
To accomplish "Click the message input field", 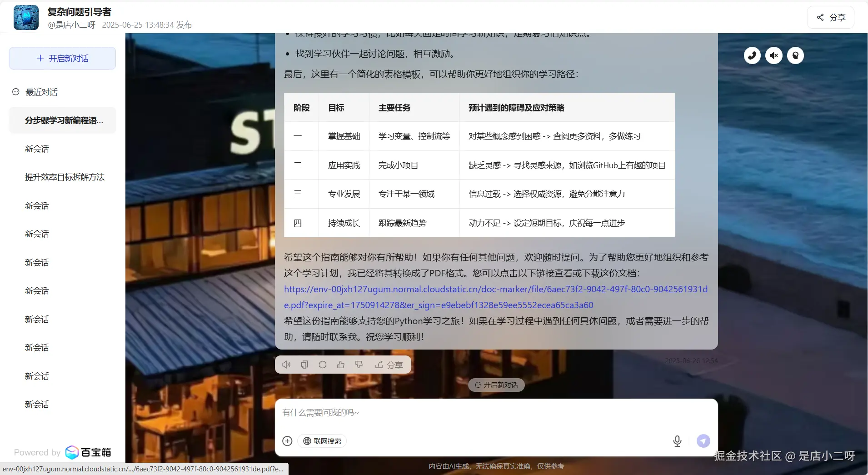I will [496, 413].
